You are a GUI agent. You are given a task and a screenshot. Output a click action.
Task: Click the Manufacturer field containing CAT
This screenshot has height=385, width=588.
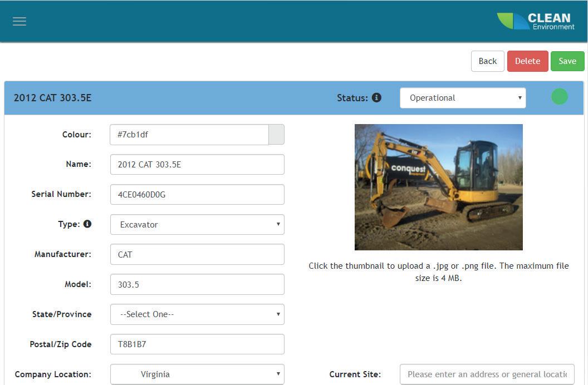click(197, 254)
